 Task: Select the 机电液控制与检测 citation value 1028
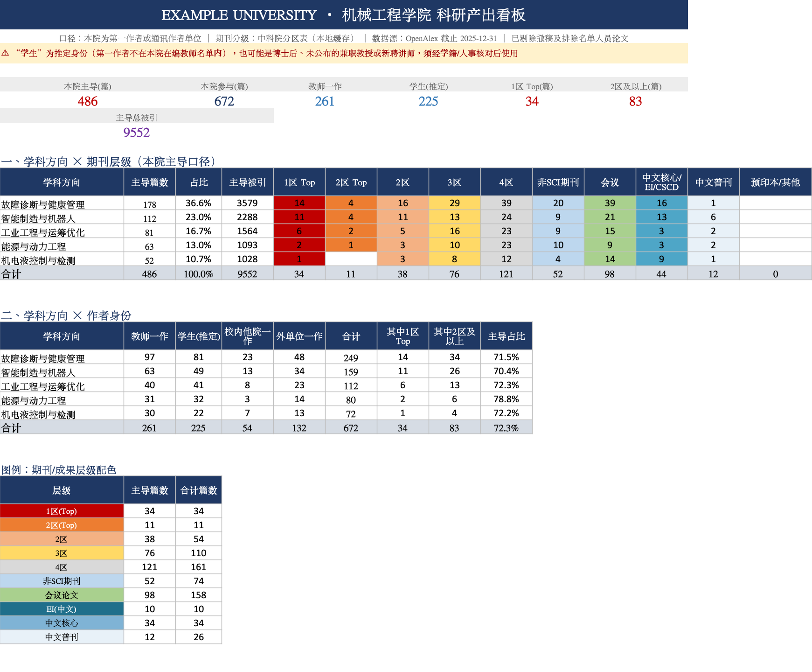248,259
